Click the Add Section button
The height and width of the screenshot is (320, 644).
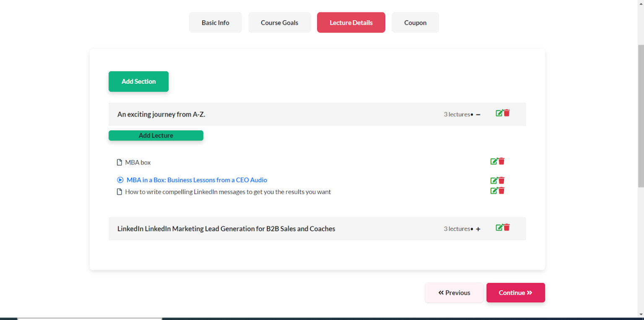138,81
